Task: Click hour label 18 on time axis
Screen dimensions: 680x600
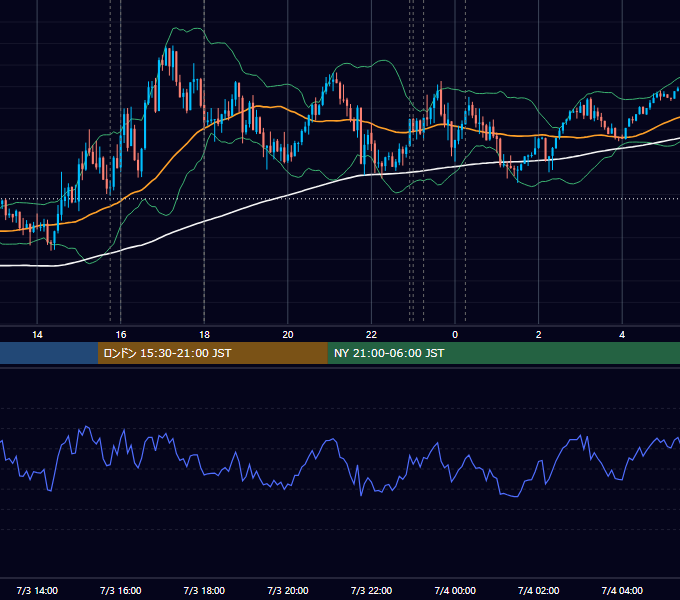Action: pos(204,335)
